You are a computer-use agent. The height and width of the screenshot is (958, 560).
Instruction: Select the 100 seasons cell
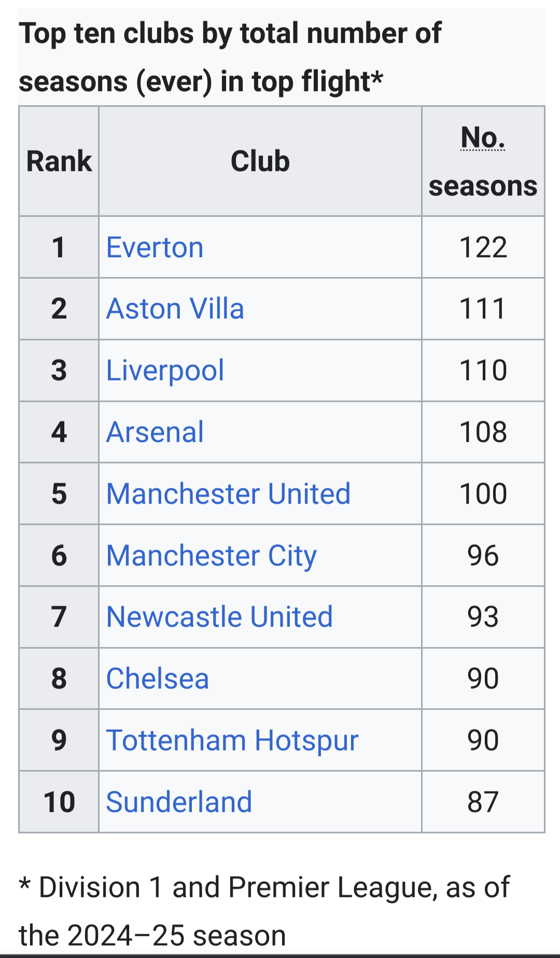pyautogui.click(x=483, y=494)
